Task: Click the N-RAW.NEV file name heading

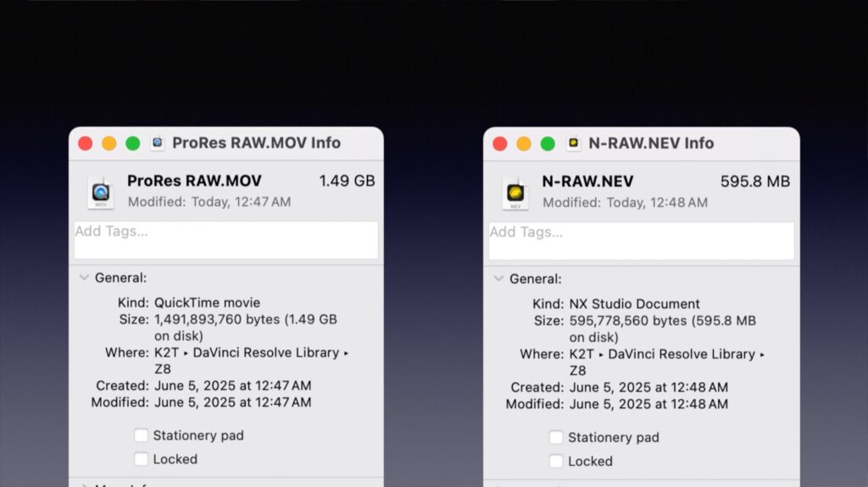Action: [588, 181]
